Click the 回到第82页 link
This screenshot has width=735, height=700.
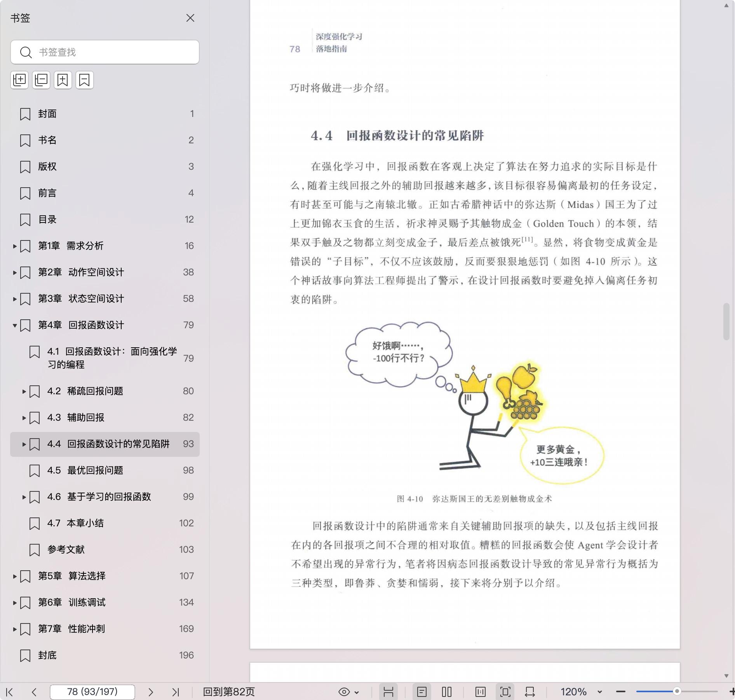pos(229,692)
